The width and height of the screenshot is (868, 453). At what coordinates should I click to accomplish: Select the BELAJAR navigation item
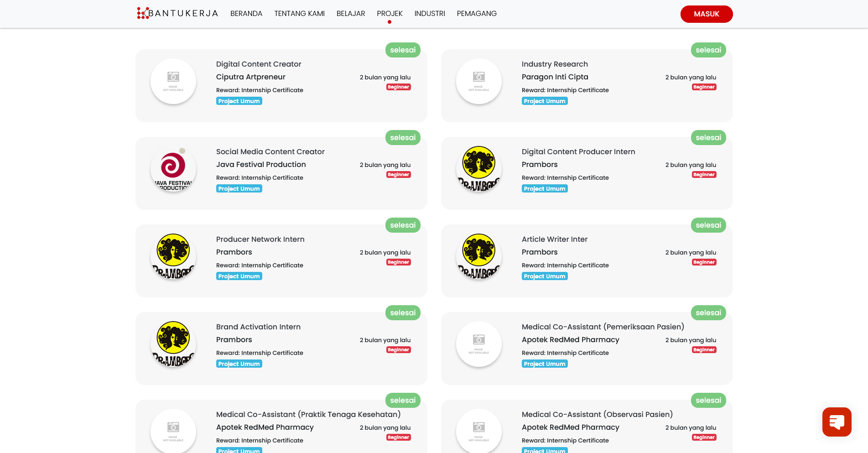coord(351,14)
